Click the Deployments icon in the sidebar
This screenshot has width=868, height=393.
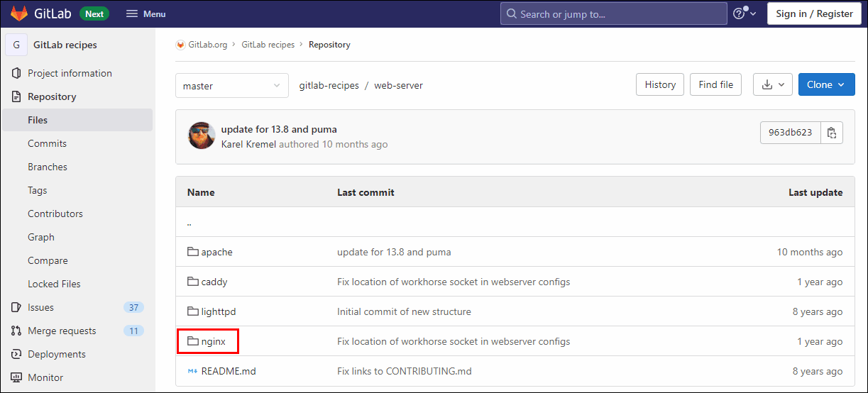pyautogui.click(x=16, y=354)
